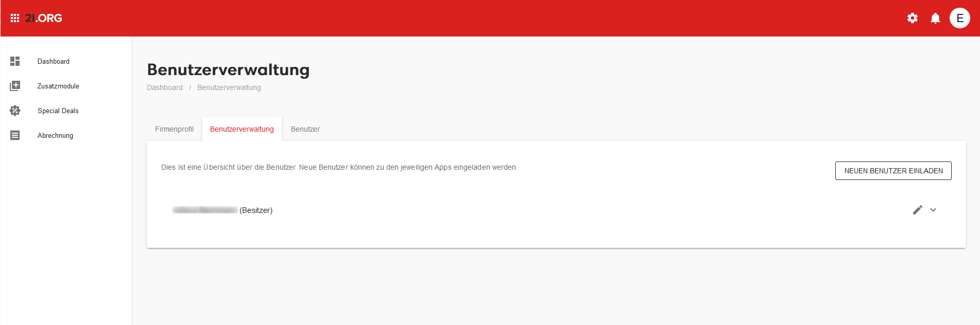This screenshot has height=325, width=980.
Task: Click Neuen Benutzer Einladen button
Action: click(x=893, y=171)
